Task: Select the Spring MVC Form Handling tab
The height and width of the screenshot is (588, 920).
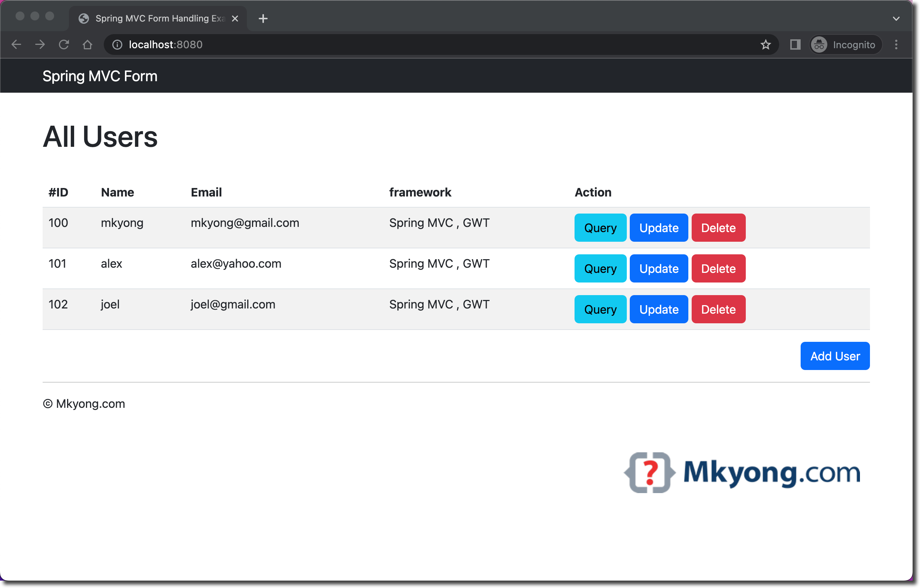Action: pos(153,18)
